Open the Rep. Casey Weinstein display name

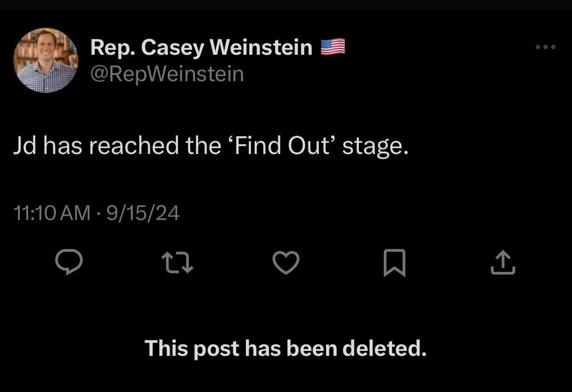[x=201, y=48]
